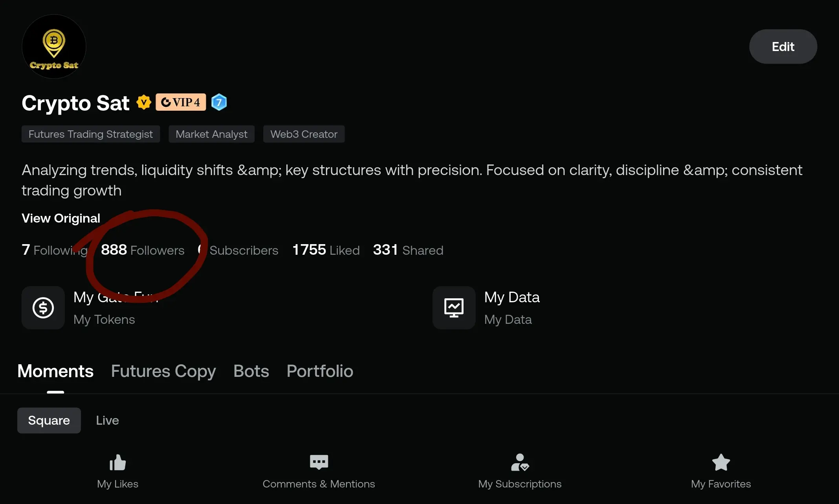
Task: Switch to the Futures Copy tab
Action: [163, 371]
